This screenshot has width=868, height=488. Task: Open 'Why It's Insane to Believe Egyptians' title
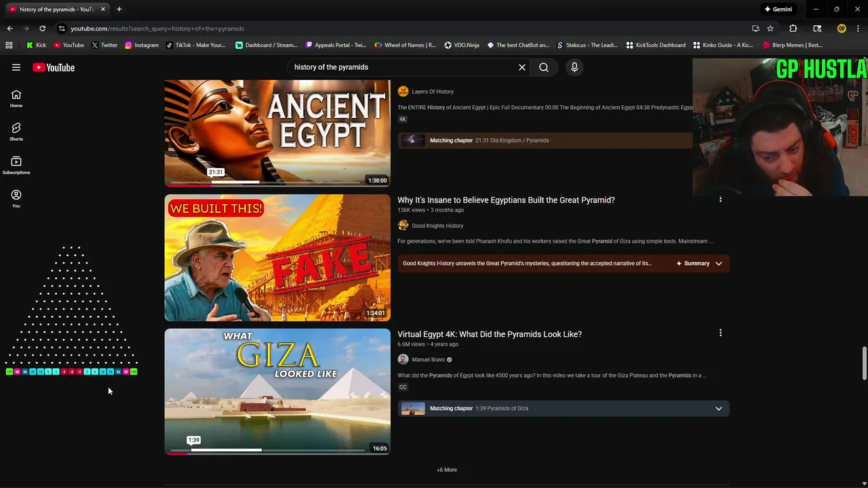point(506,200)
